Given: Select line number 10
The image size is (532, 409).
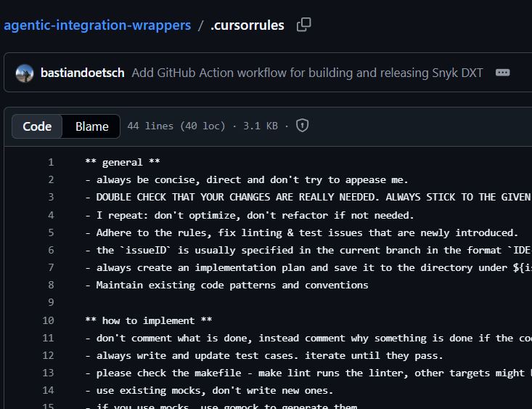Looking at the screenshot, I should 48,320.
